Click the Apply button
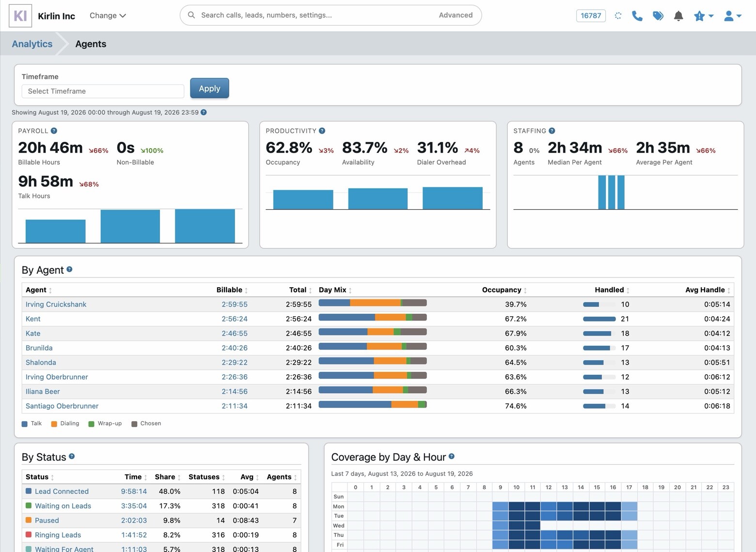 pos(209,88)
